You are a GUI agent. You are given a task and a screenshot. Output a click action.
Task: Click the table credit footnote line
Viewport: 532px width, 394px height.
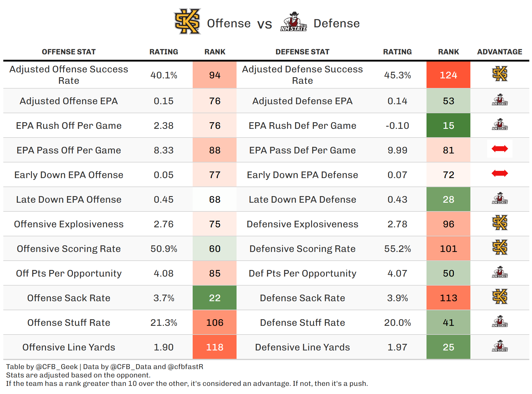point(105,367)
